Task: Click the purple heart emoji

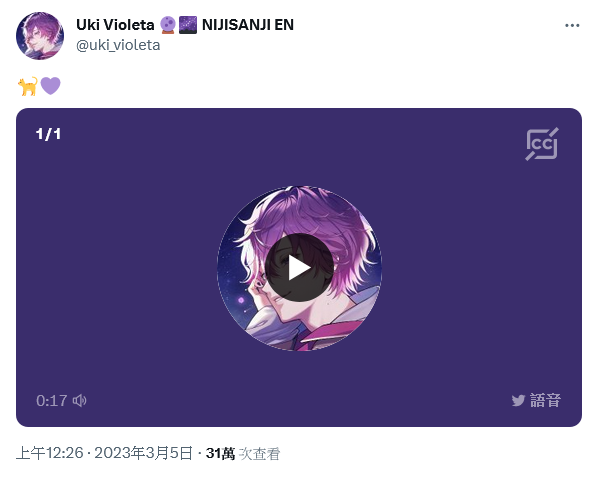Action: tap(51, 86)
